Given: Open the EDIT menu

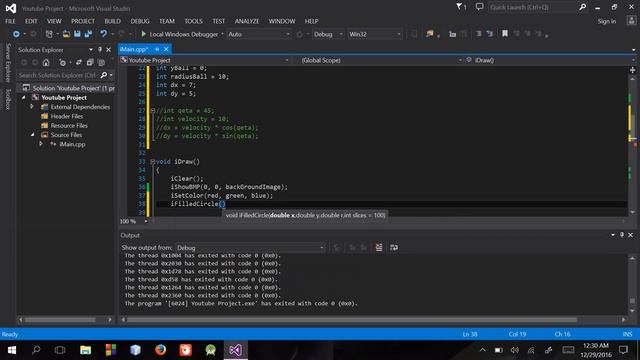Looking at the screenshot, I should click(x=31, y=21).
